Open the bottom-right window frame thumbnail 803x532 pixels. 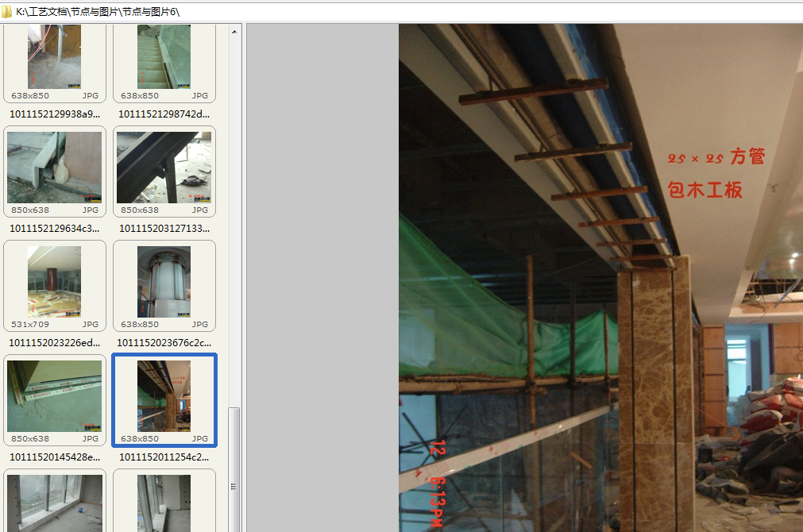[x=164, y=503]
